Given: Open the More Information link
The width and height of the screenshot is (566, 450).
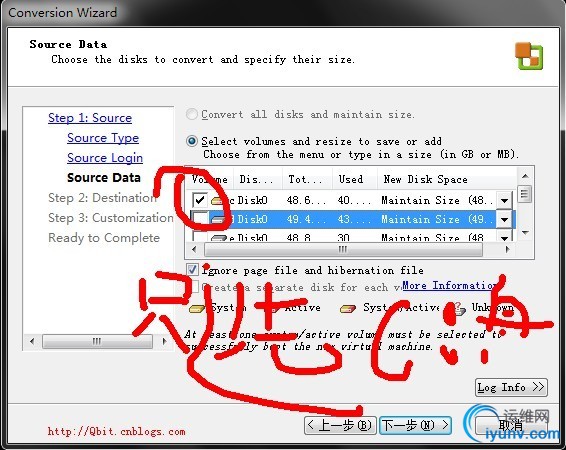Looking at the screenshot, I should coord(449,285).
